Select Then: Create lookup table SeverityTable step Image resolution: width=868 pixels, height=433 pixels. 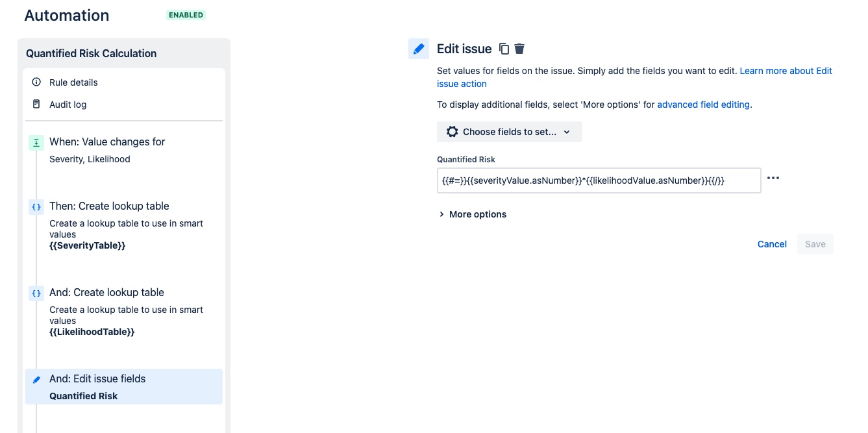(x=124, y=225)
